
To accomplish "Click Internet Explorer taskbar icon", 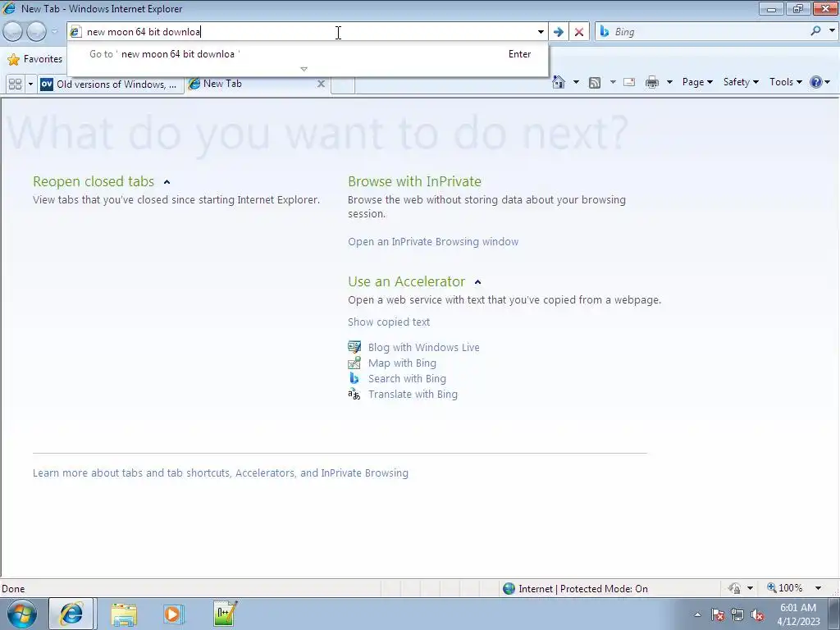I will pyautogui.click(x=71, y=614).
